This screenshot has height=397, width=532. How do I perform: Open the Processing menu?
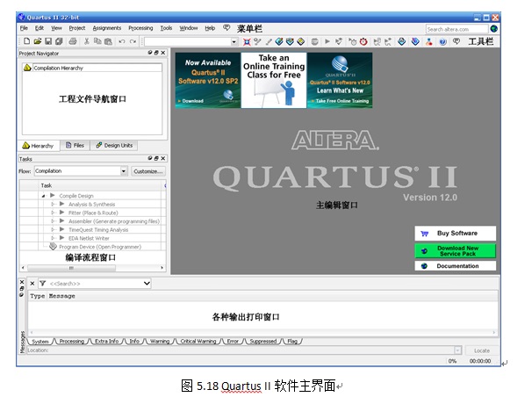(140, 28)
